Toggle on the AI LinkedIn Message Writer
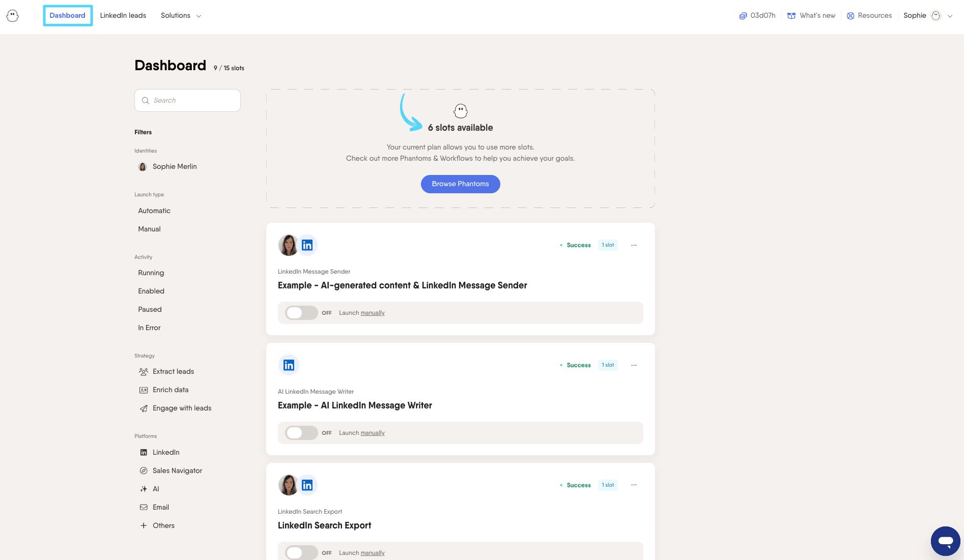964x560 pixels. tap(301, 433)
